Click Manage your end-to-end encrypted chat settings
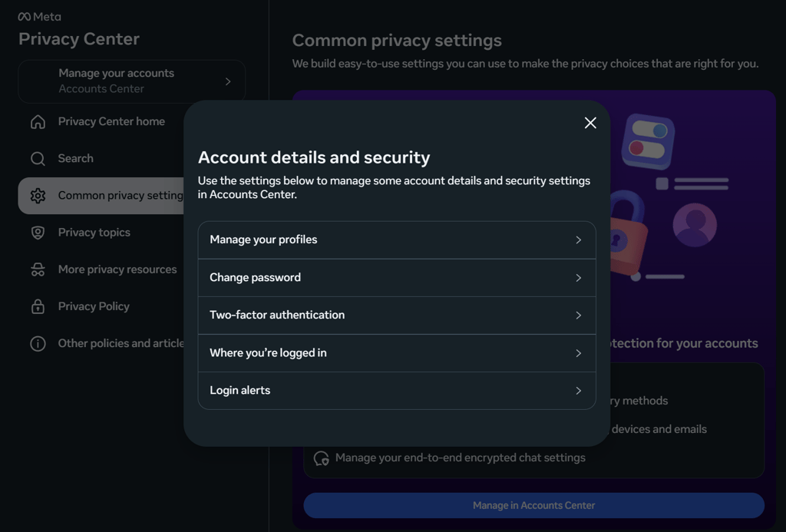 tap(461, 458)
